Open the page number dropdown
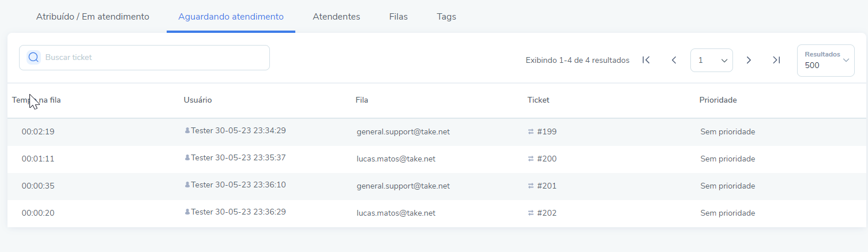The image size is (868, 252). coord(712,60)
